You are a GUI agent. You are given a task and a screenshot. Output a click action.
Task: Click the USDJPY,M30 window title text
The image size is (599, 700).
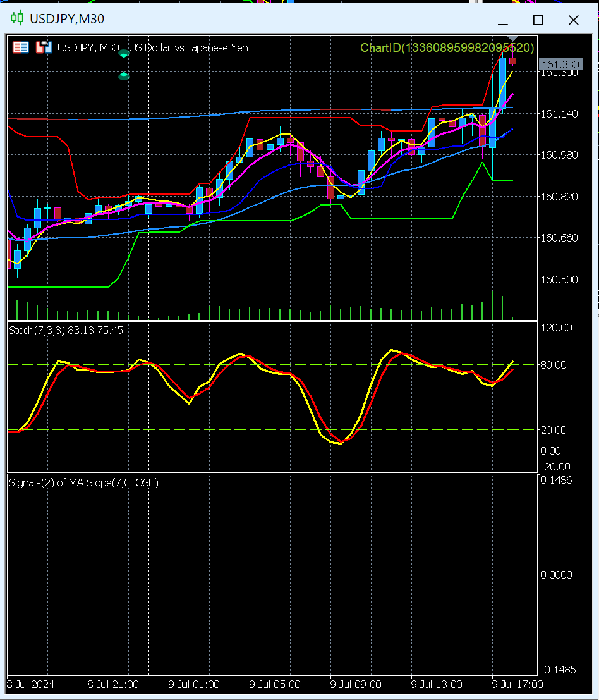click(x=67, y=19)
